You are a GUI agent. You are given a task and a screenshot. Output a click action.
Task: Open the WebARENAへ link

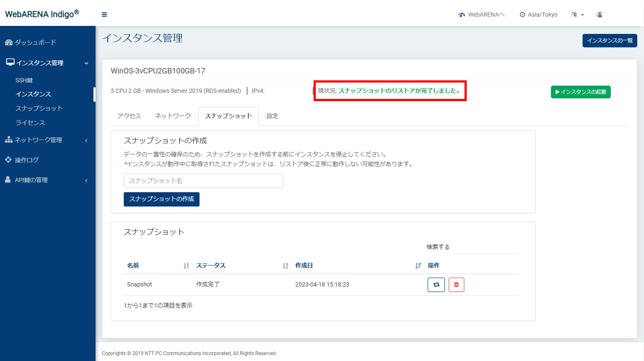[x=482, y=15]
